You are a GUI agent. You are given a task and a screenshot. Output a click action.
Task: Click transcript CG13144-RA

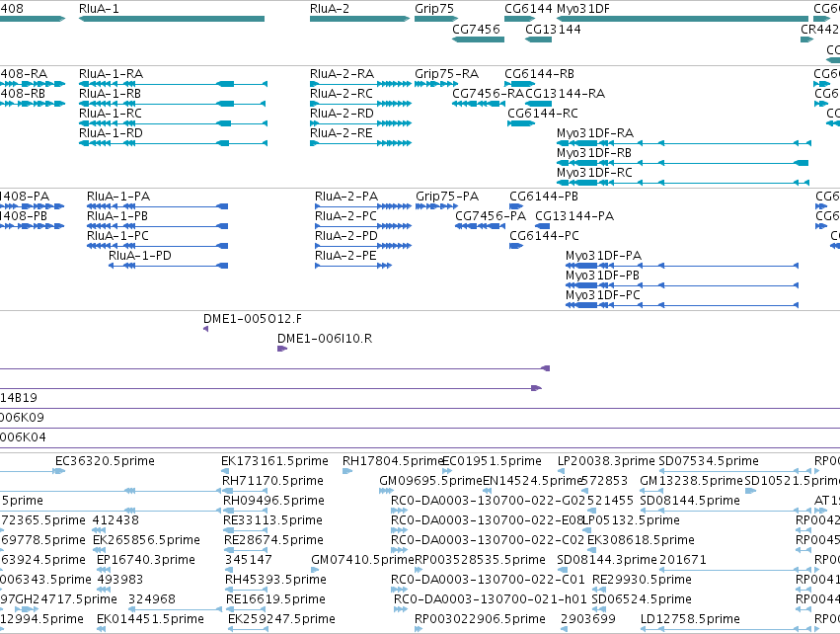coord(566,93)
